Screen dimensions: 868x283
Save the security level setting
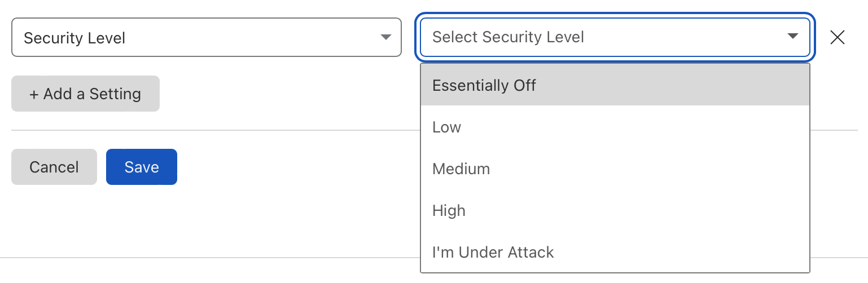click(142, 167)
